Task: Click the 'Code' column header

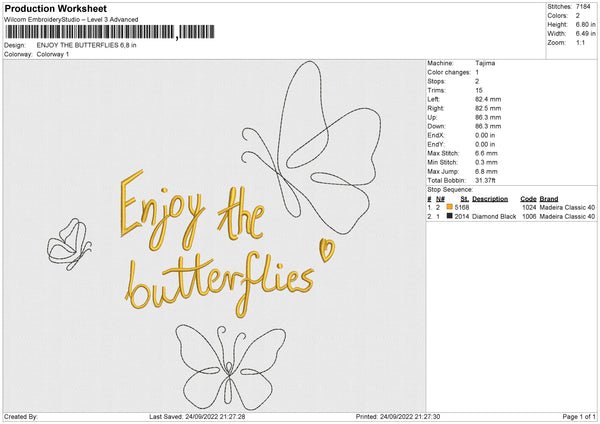Action: pyautogui.click(x=528, y=199)
